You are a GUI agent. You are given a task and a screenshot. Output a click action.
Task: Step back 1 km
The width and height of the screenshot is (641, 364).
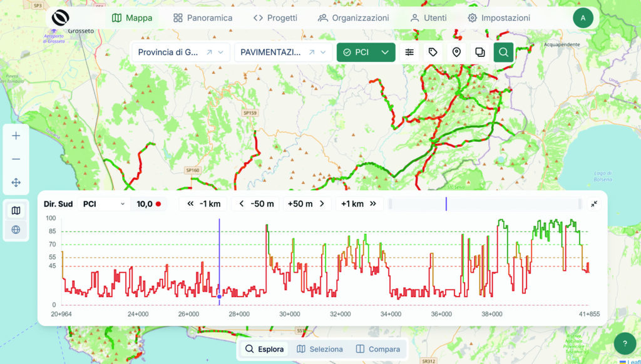tap(203, 204)
